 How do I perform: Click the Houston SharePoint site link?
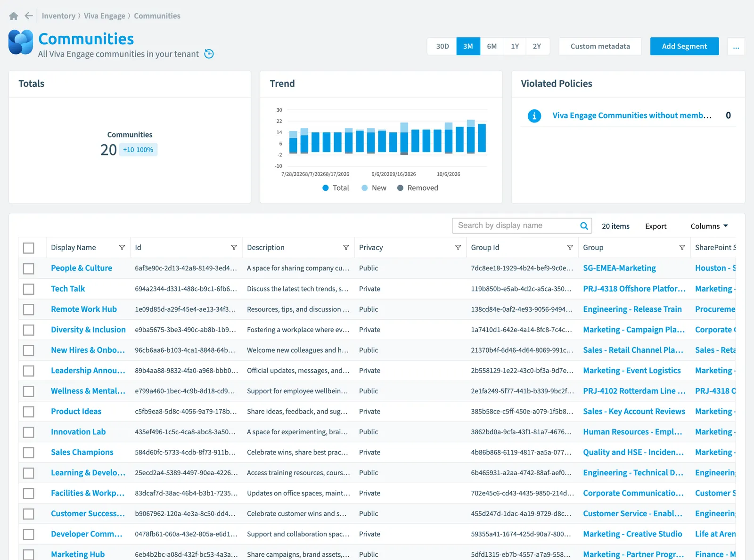(715, 268)
